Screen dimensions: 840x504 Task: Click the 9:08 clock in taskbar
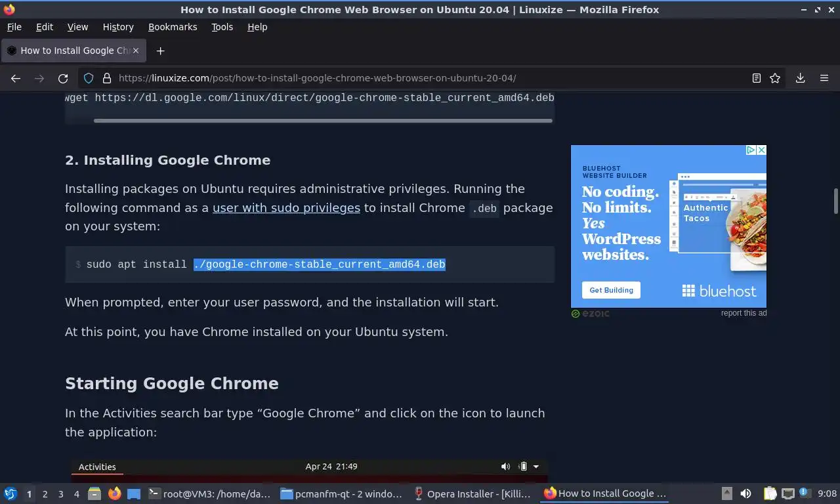coord(827,493)
